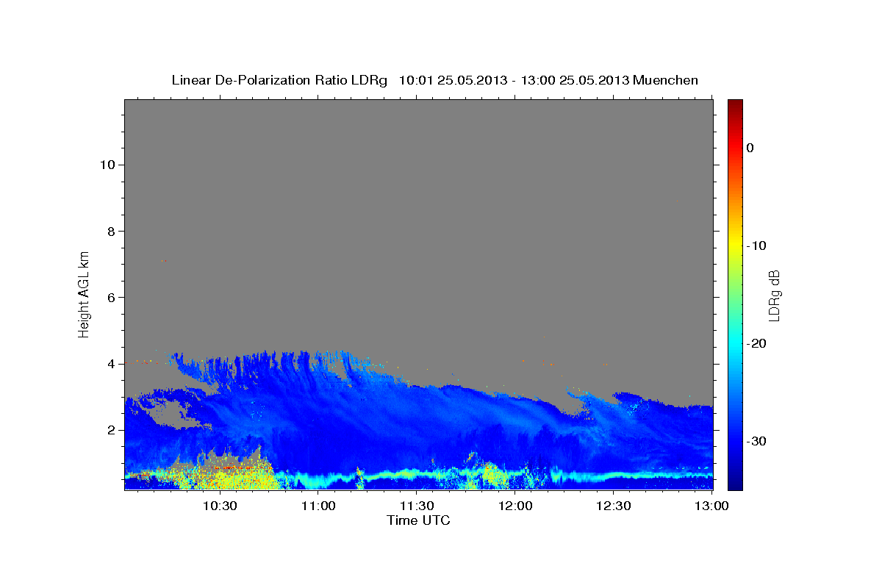882x588 pixels.
Task: Click the "11:00" time tick label
Action: pyautogui.click(x=319, y=506)
